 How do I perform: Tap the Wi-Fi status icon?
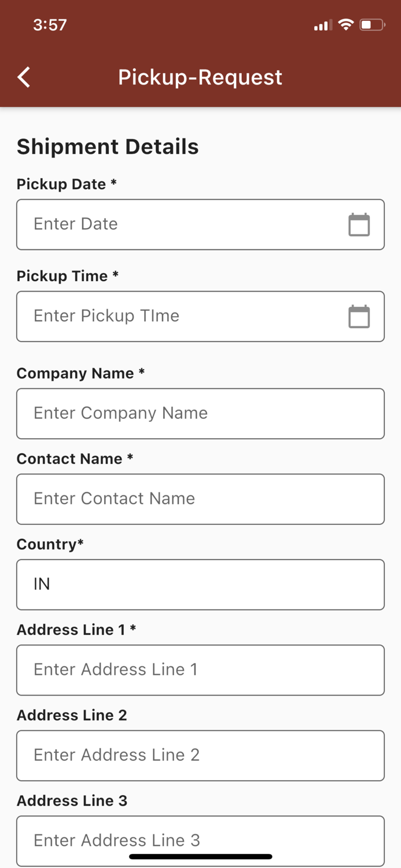[x=346, y=25]
